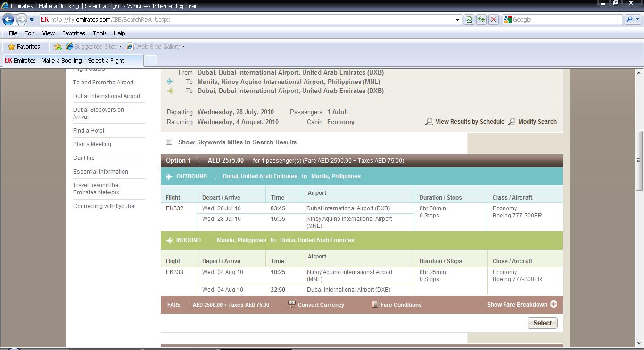
Task: Open the Essential Information link
Action: [100, 172]
